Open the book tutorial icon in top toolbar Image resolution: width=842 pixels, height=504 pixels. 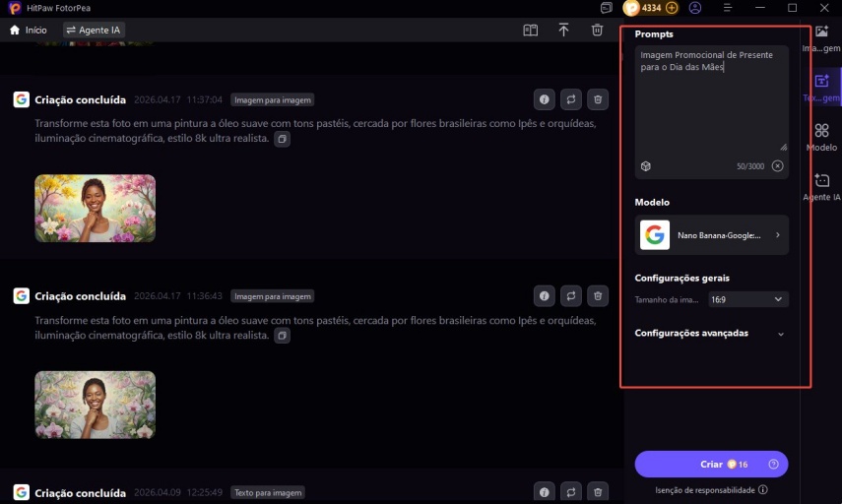(530, 31)
